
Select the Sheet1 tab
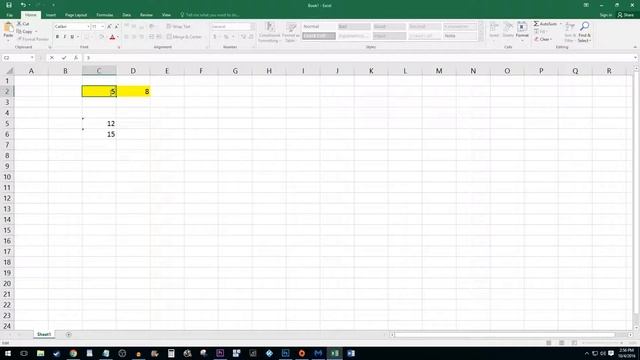[44, 334]
